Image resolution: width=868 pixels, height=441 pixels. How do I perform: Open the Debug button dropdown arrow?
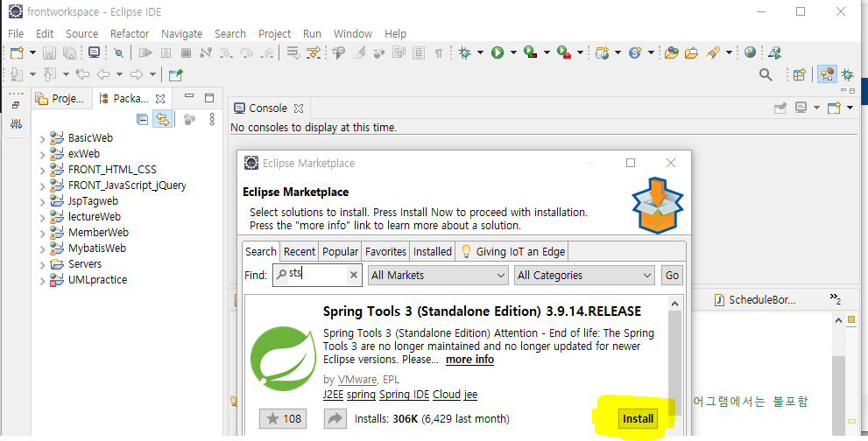(480, 52)
